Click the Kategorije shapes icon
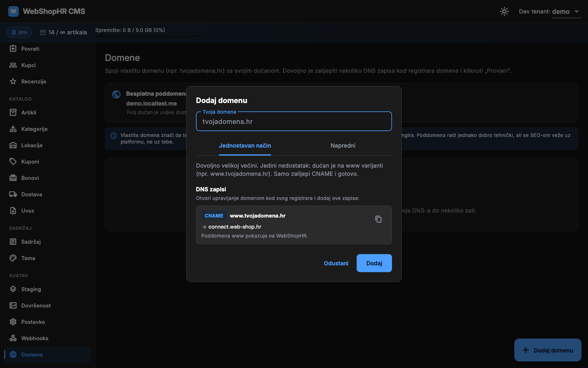588x368 pixels. [13, 129]
